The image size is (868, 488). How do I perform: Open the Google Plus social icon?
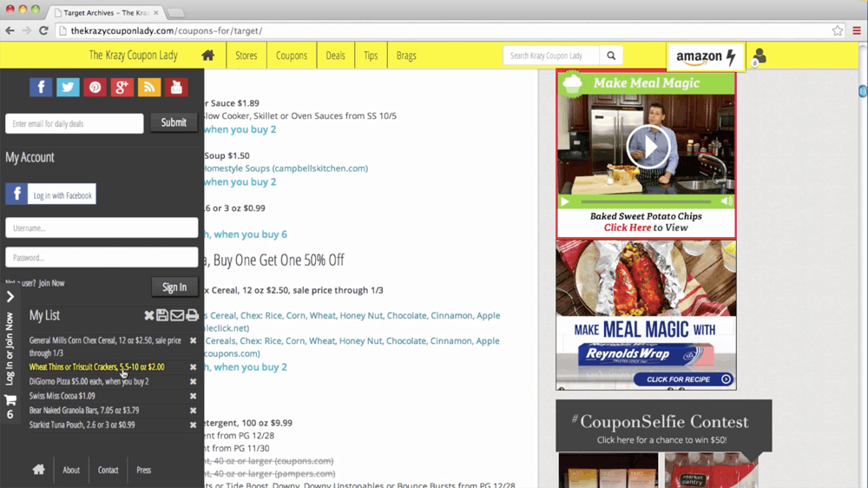pos(122,87)
